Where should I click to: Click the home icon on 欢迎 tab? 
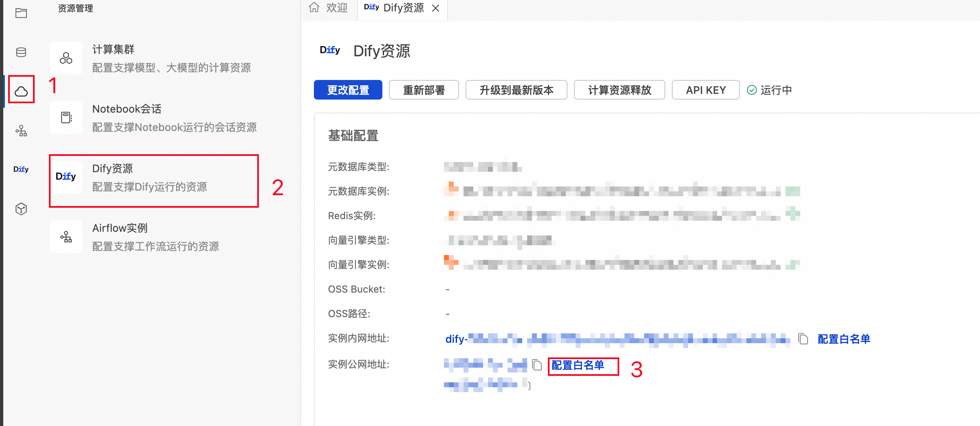click(x=314, y=7)
